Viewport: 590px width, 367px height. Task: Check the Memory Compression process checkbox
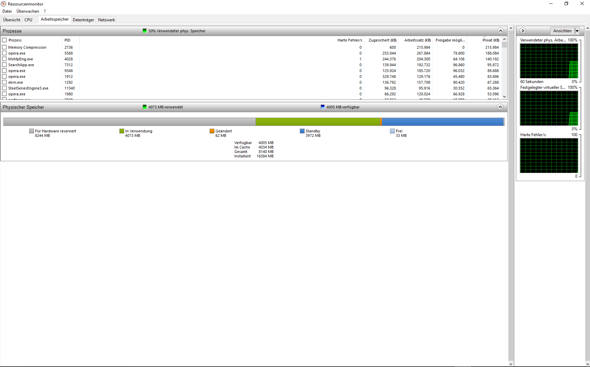tap(5, 47)
